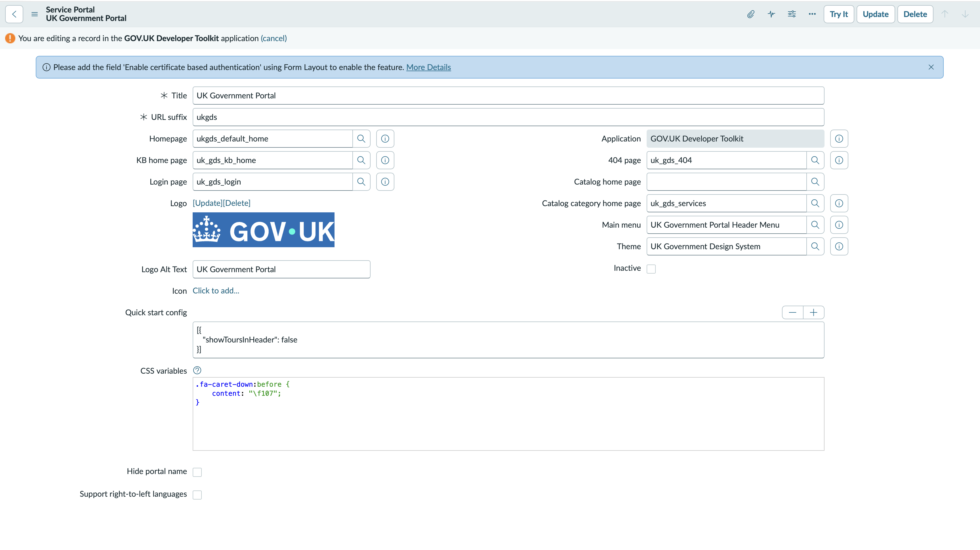Click into the 404 page field

click(726, 160)
